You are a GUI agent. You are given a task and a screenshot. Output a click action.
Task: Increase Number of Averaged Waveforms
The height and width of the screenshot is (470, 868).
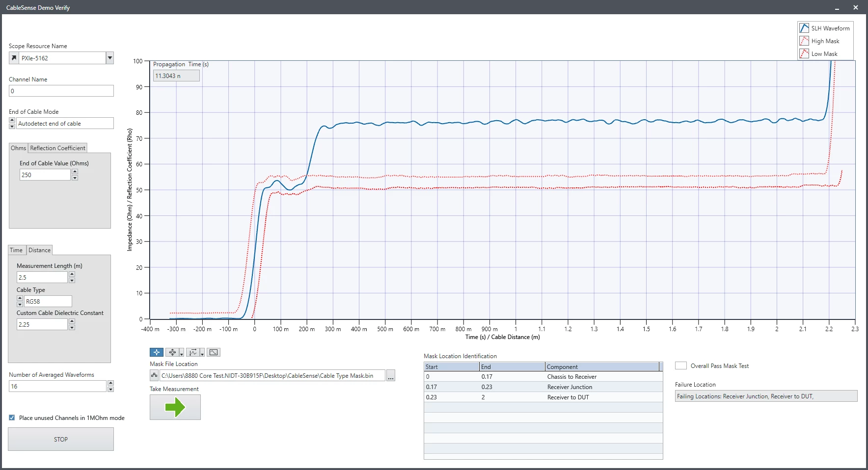pos(110,383)
